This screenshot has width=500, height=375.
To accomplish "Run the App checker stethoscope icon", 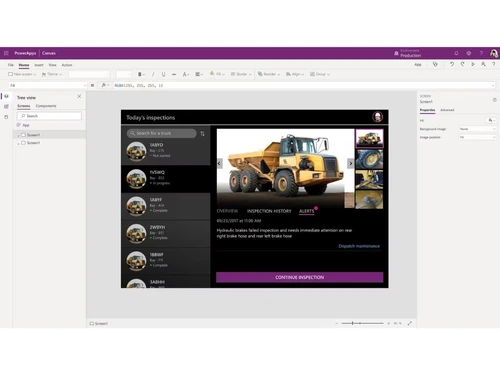I will point(435,64).
